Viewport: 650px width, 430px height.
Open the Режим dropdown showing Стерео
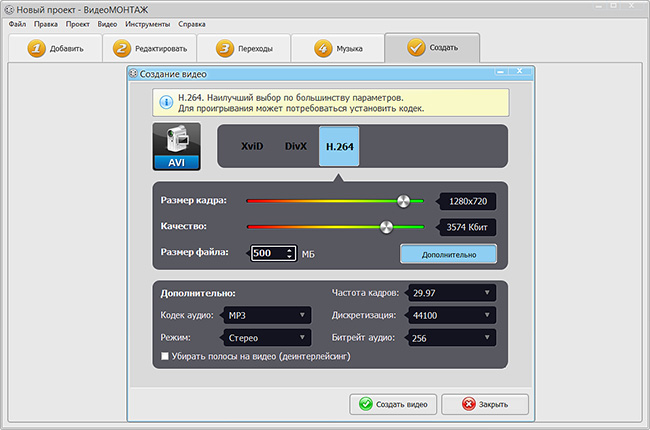pos(267,338)
